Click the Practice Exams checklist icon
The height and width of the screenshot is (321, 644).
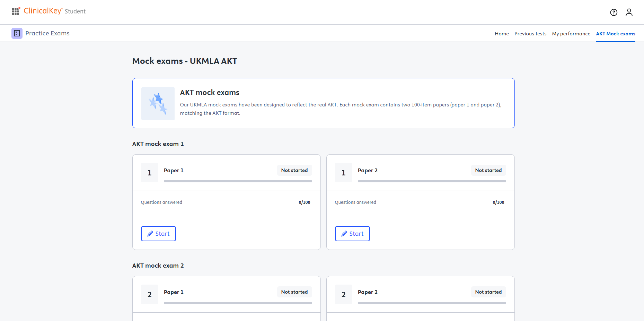[17, 33]
